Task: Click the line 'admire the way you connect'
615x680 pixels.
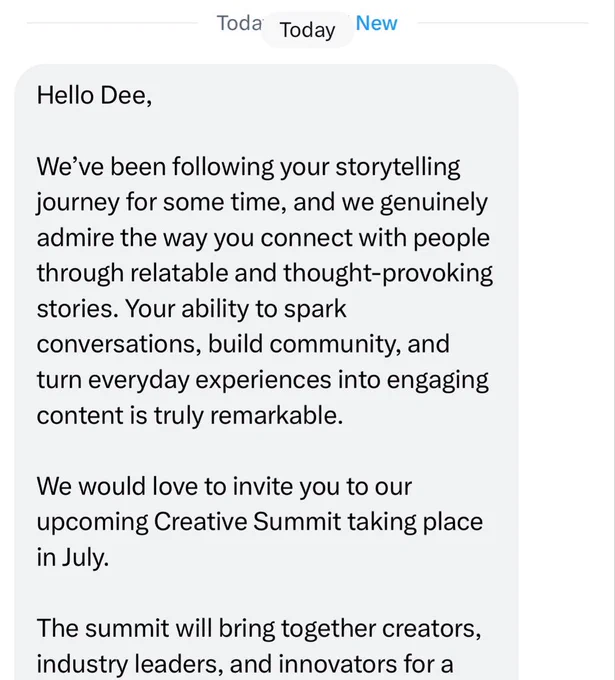Action: [263, 238]
